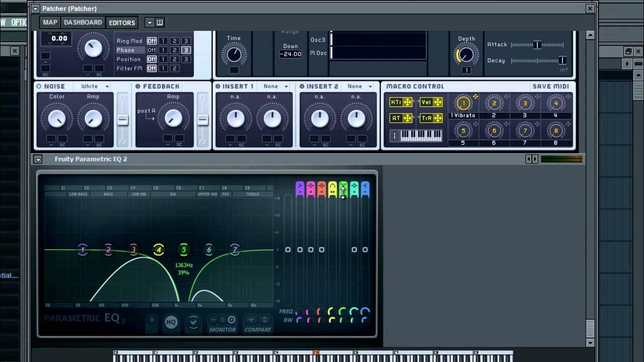Click the Vel velocity macro source

coord(431,102)
